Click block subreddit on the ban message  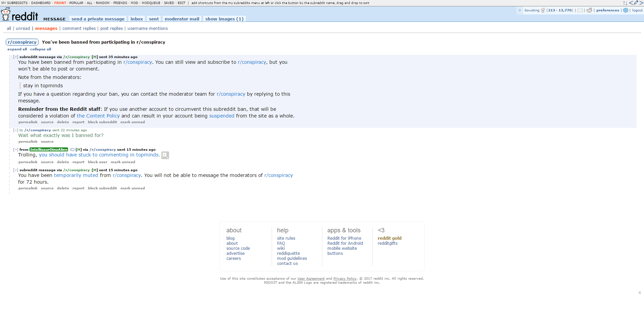coord(102,122)
